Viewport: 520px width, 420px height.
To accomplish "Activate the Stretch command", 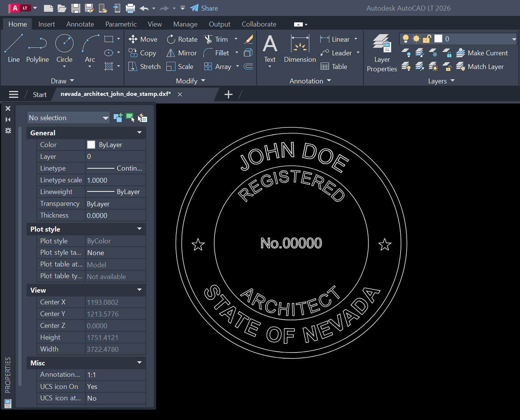I will click(x=144, y=66).
